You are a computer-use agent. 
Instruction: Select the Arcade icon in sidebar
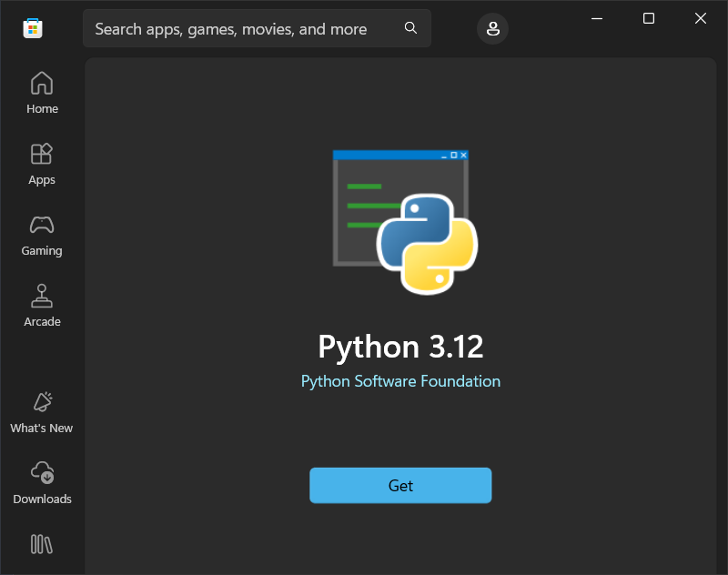point(42,296)
